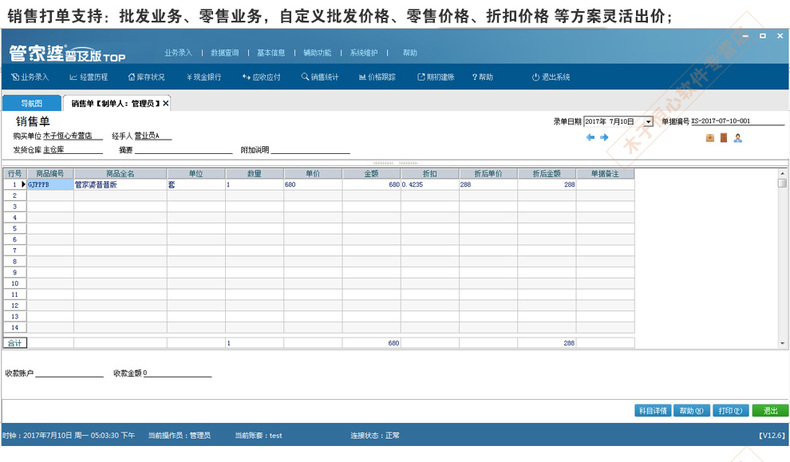Viewport: 790px width, 462px height.
Task: Expand the 录单日期 date dropdown arrow
Action: coord(648,121)
